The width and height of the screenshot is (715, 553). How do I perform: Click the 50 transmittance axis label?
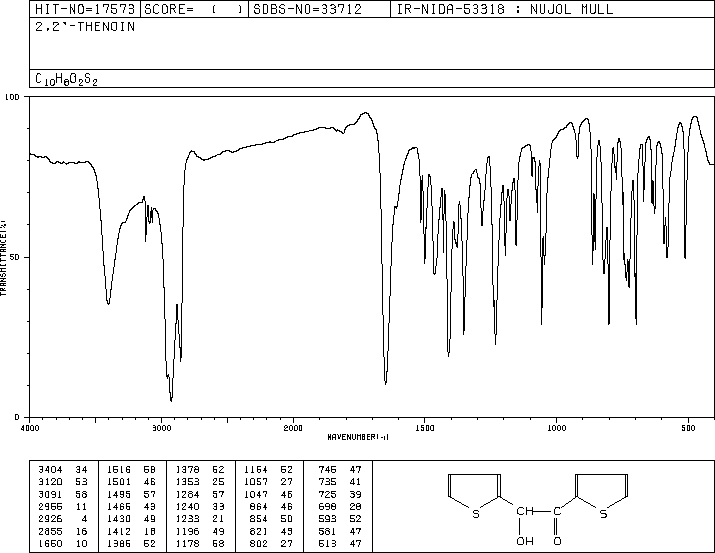click(16, 257)
